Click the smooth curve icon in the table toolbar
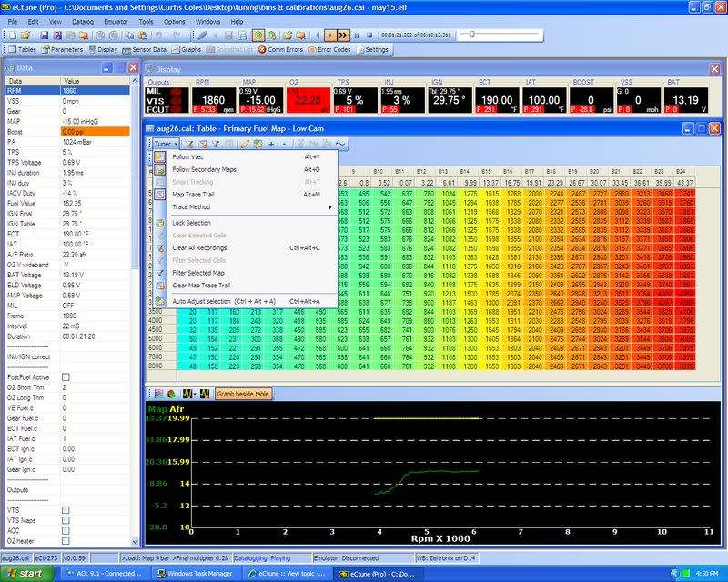Viewport: 728px width, 582px height. [340, 144]
